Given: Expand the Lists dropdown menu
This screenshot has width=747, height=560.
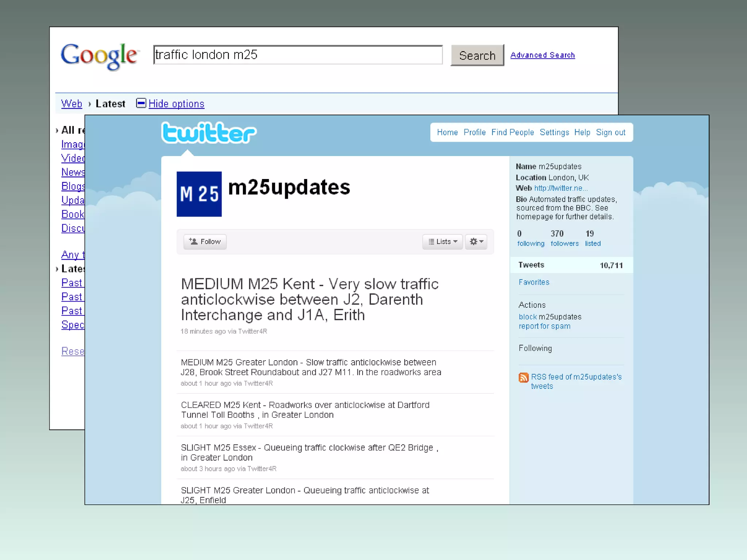Looking at the screenshot, I should (442, 242).
